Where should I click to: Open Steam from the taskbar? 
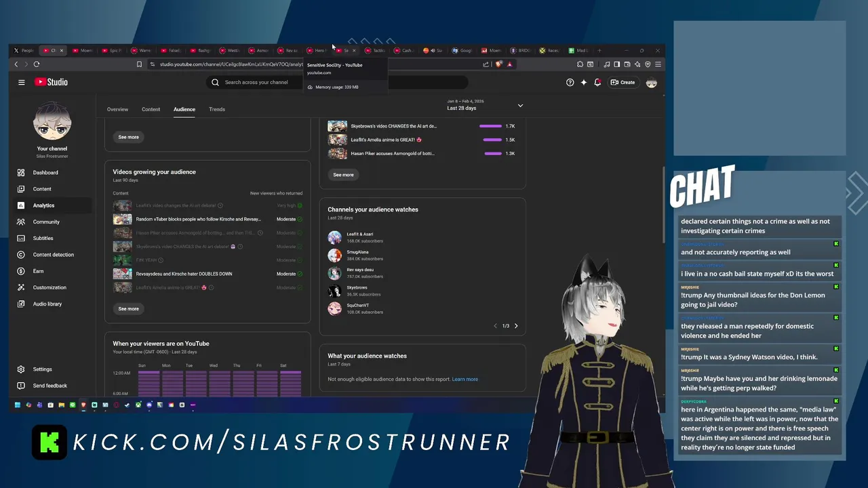[x=127, y=405]
